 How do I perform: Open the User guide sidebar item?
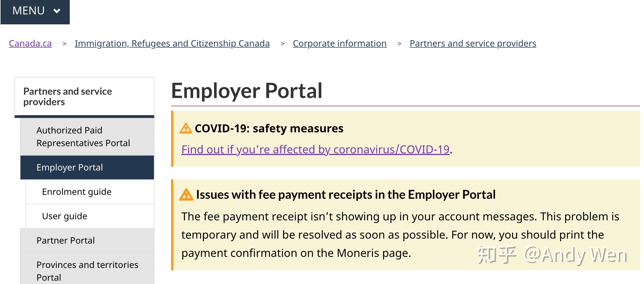(65, 216)
